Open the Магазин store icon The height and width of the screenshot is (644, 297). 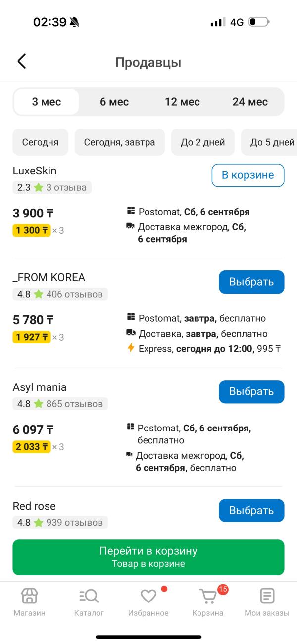pyautogui.click(x=29, y=596)
